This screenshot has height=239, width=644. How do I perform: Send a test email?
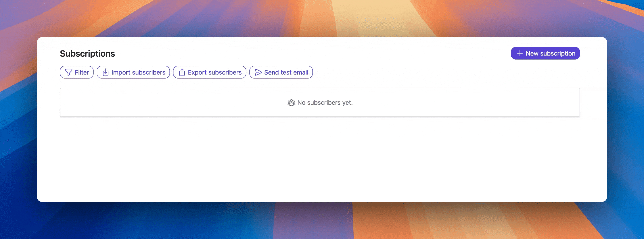281,72
